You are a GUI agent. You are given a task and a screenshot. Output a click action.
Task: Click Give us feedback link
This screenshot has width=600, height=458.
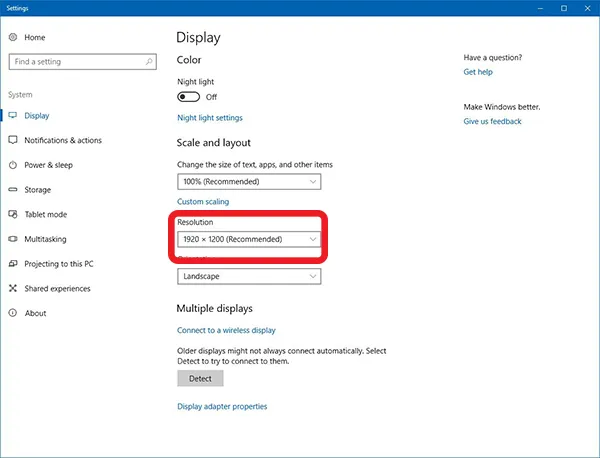(x=492, y=121)
